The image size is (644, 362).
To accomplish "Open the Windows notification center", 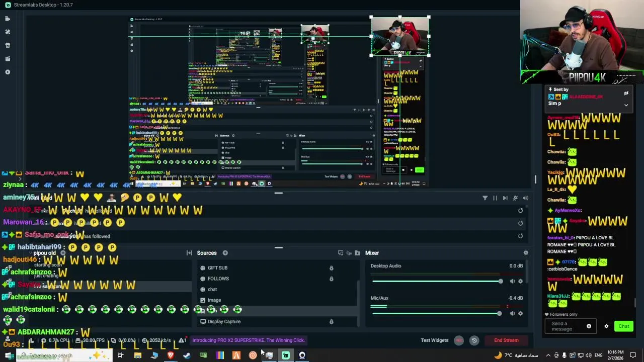I will coord(633,355).
